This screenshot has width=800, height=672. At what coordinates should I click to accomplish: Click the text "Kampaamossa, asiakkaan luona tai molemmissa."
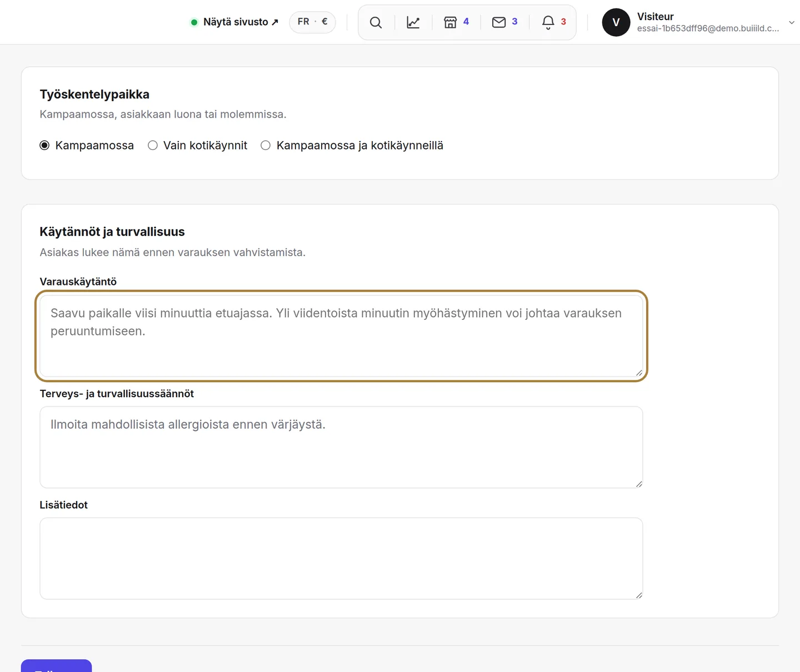[163, 114]
